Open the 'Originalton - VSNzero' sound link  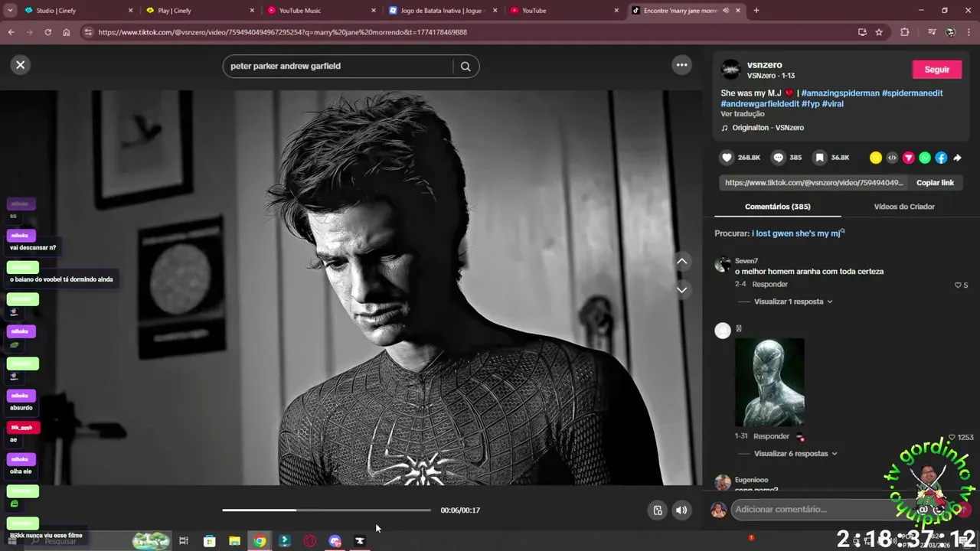(x=767, y=128)
